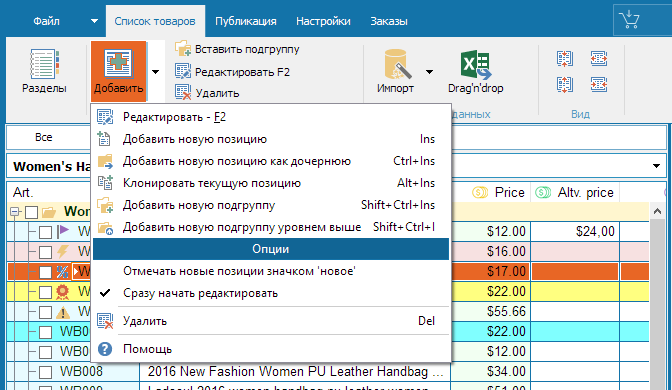Screen dimensions: 672x390
Task: Select Клонировать текущую позицию
Action: click(271, 183)
